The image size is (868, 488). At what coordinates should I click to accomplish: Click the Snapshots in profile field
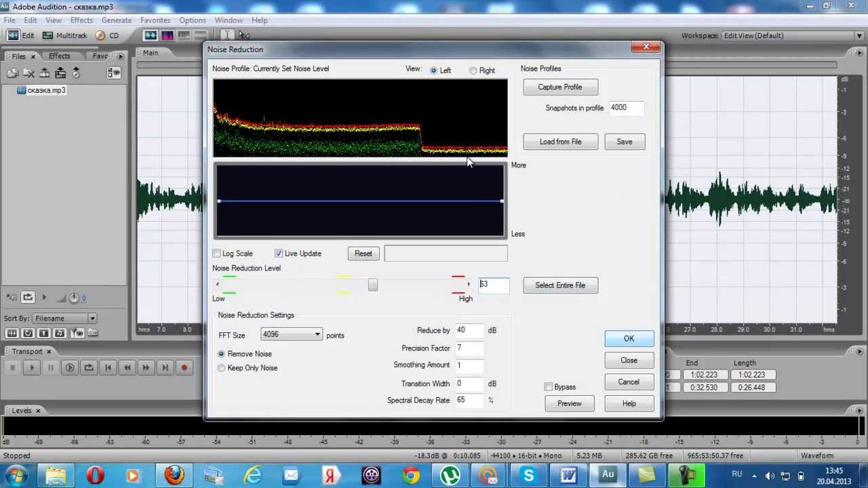(x=626, y=107)
